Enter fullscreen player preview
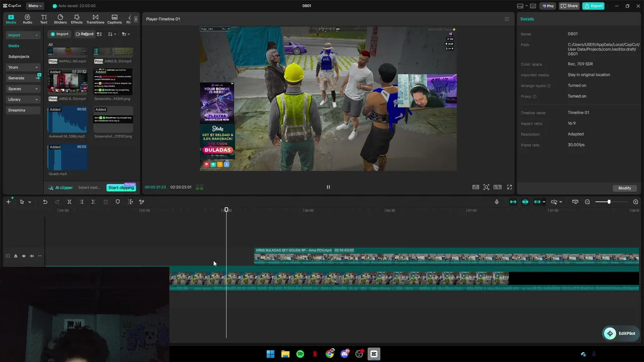The height and width of the screenshot is (362, 644). tap(509, 187)
